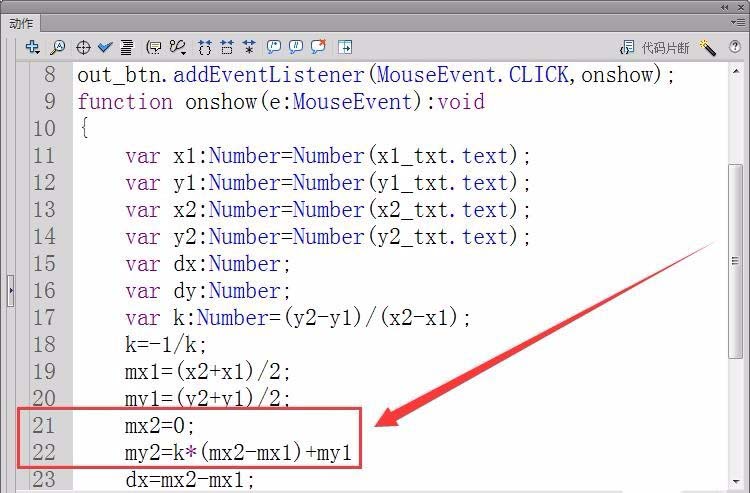Click the 'mx1=(x2+x1)/2;' code line

(x=208, y=372)
